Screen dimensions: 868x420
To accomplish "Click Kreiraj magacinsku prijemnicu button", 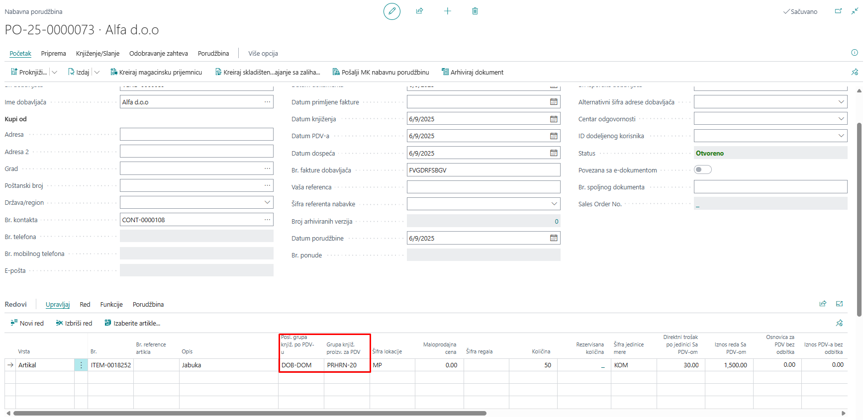I will 156,72.
